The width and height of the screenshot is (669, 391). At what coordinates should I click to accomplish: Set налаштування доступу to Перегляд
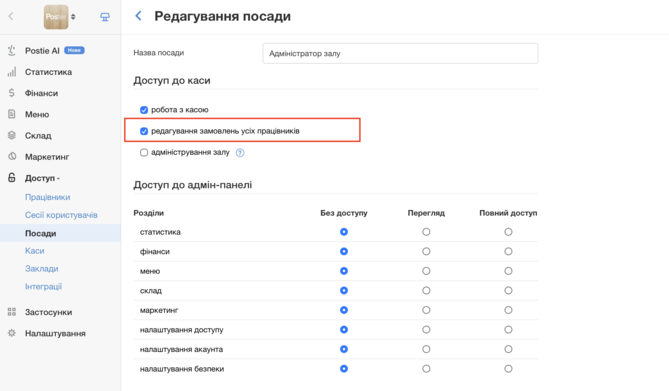[426, 330]
